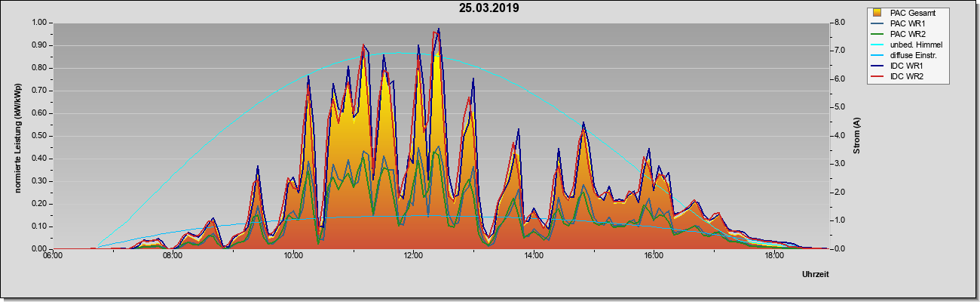Click the normierte Leistung left axis label
Image resolution: width=980 pixels, height=302 pixels.
click(x=17, y=136)
